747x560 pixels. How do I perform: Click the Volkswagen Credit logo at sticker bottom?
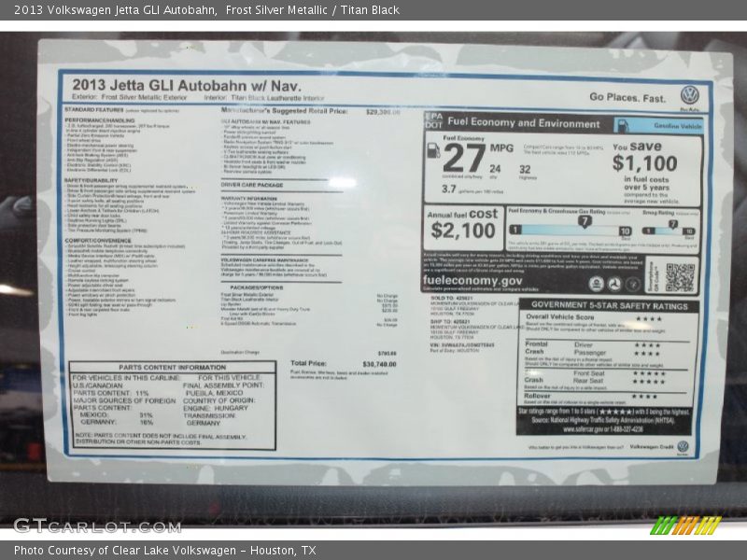(x=684, y=447)
